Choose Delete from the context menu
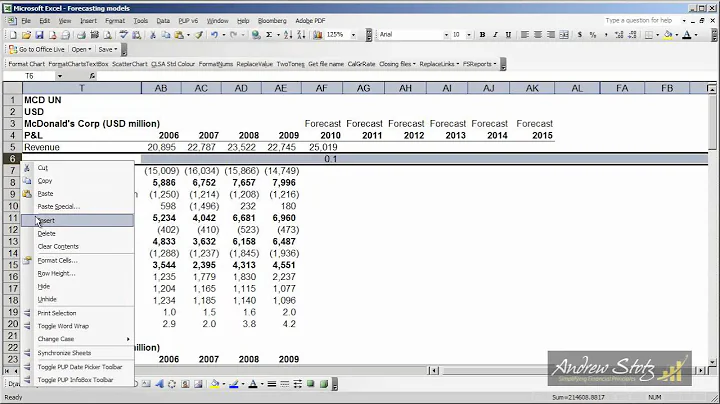 tap(77, 234)
